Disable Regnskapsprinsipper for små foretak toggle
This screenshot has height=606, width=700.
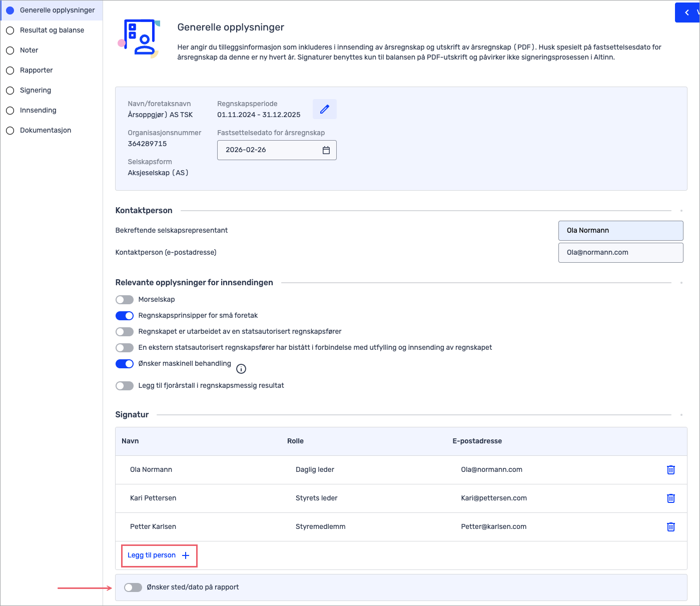point(125,316)
